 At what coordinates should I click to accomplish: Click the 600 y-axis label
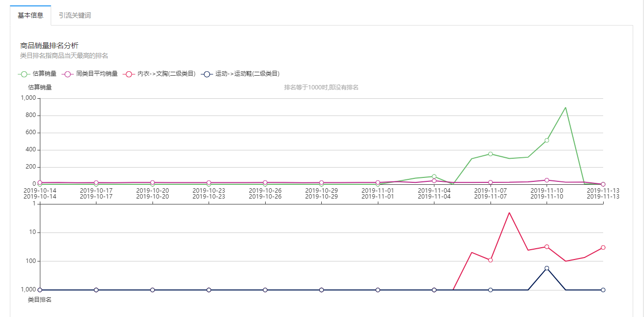tap(32, 133)
